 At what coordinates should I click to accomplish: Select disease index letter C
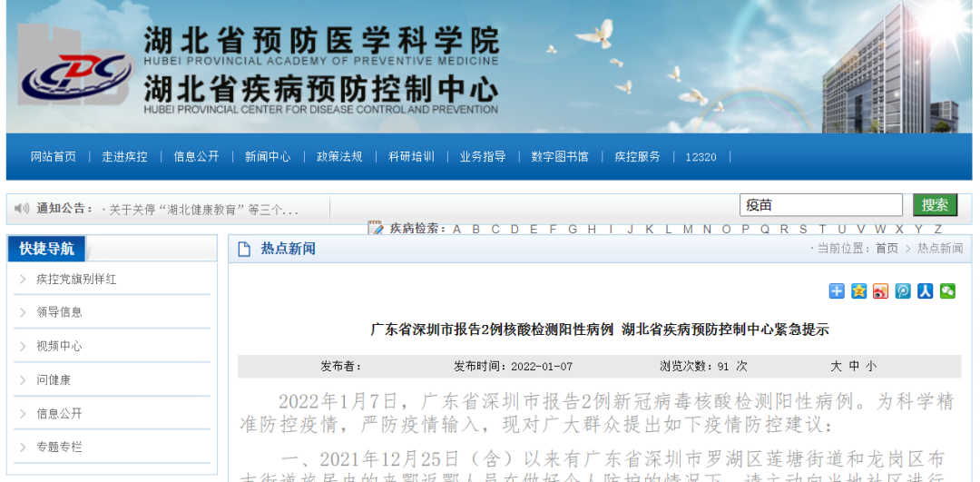(495, 229)
